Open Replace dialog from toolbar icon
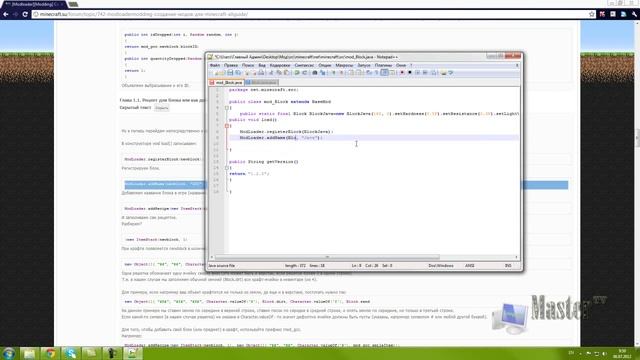640x360 pixels. (x=322, y=73)
